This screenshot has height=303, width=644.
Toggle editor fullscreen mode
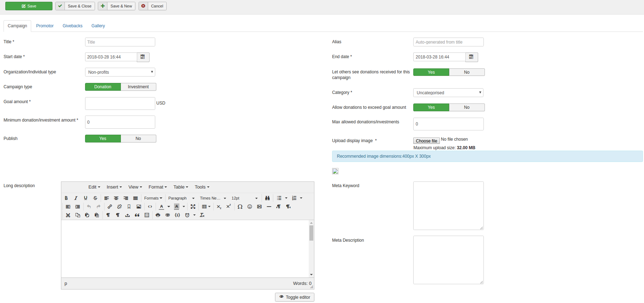point(193,207)
